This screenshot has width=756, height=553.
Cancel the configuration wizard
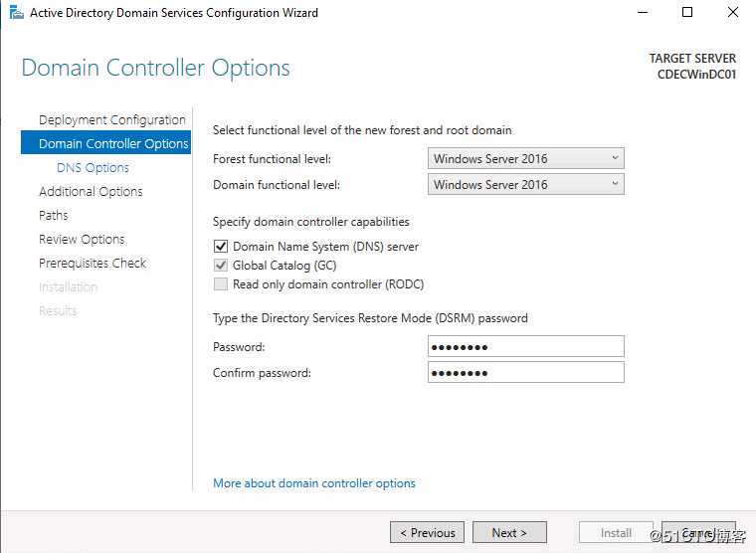pyautogui.click(x=698, y=532)
